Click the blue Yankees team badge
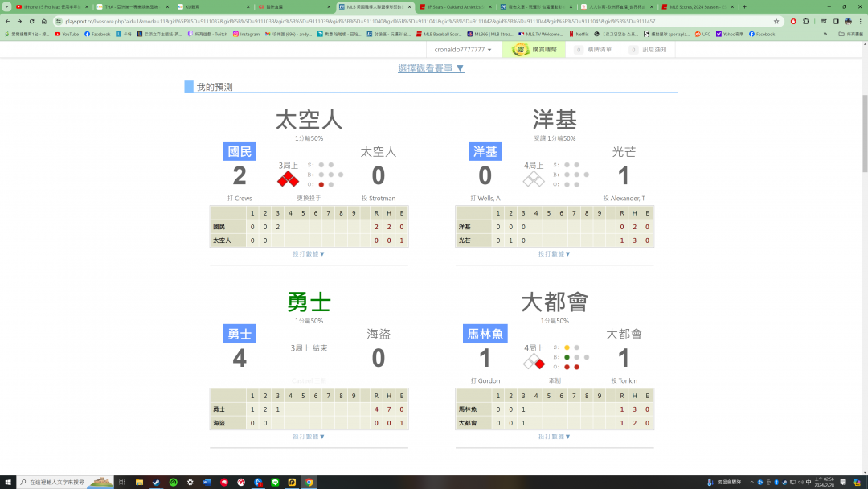This screenshot has width=868, height=489. [485, 151]
